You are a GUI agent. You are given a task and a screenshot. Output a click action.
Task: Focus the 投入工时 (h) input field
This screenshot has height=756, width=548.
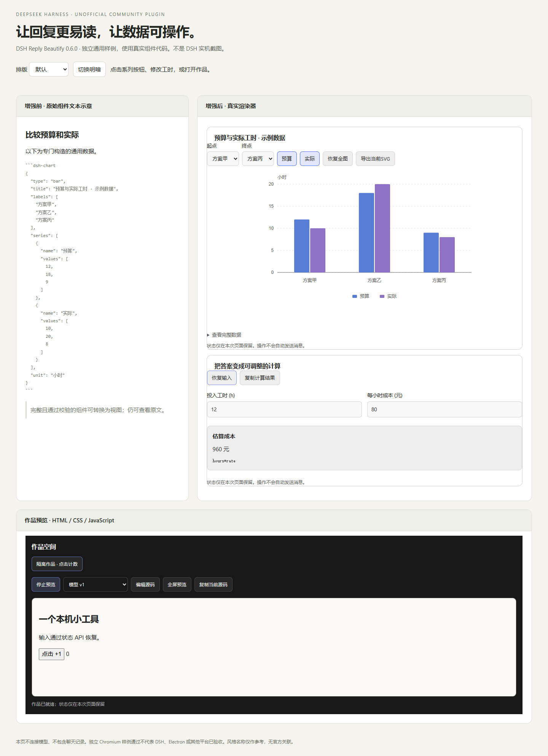pos(284,409)
